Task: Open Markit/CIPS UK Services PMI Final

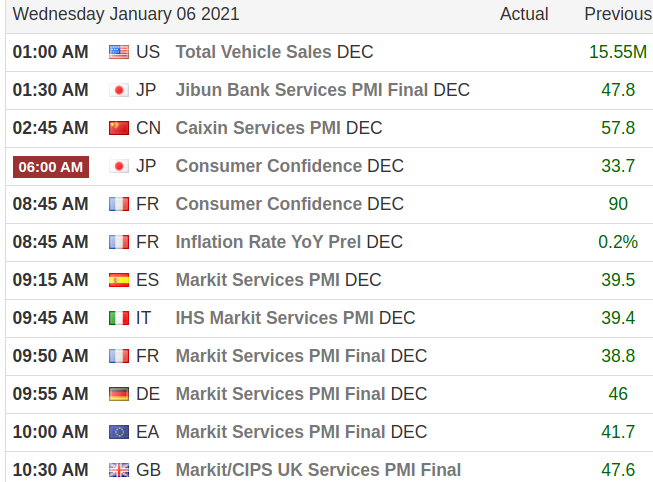Action: (318, 470)
